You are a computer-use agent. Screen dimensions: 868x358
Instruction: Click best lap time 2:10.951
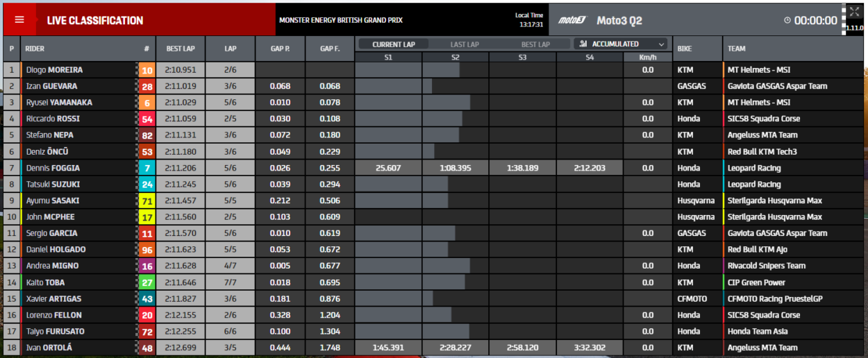click(181, 70)
